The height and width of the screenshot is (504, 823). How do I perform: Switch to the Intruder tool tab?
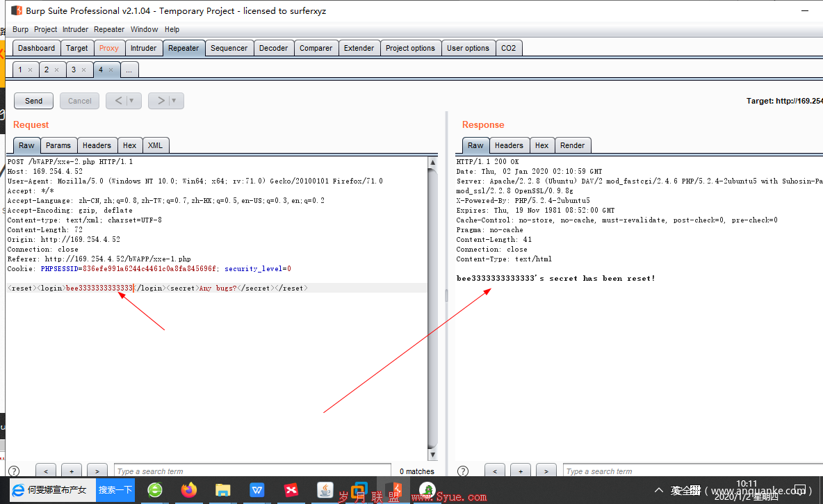click(x=143, y=48)
